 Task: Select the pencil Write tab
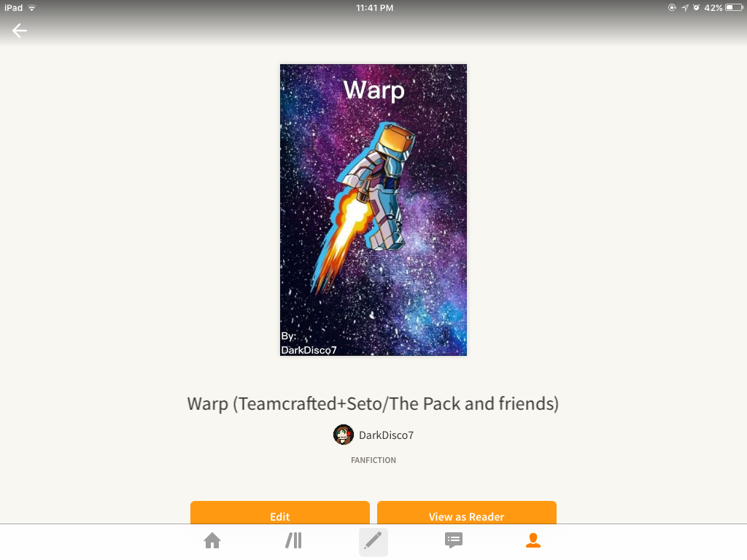(x=373, y=542)
